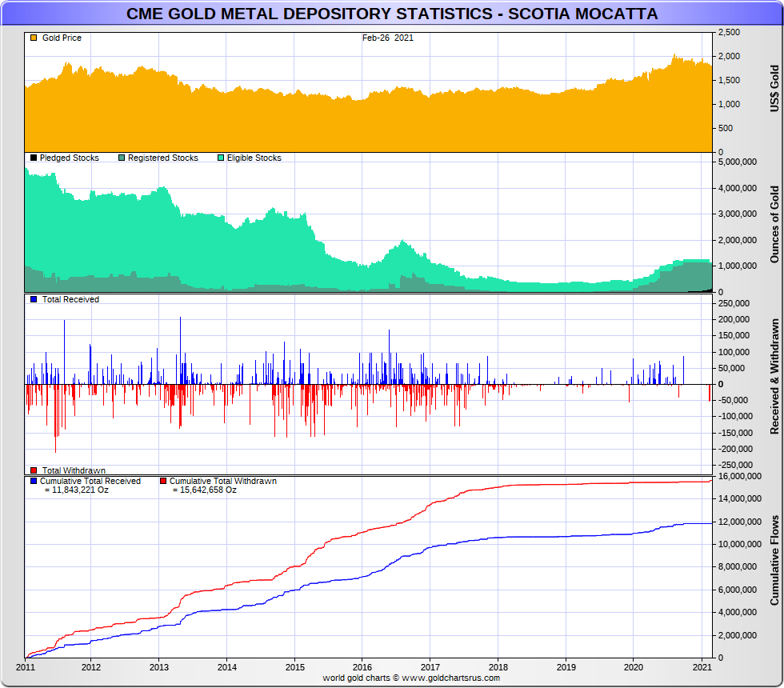Open the www.goldchartsrus.com footer link
784x688 pixels.
[x=450, y=678]
